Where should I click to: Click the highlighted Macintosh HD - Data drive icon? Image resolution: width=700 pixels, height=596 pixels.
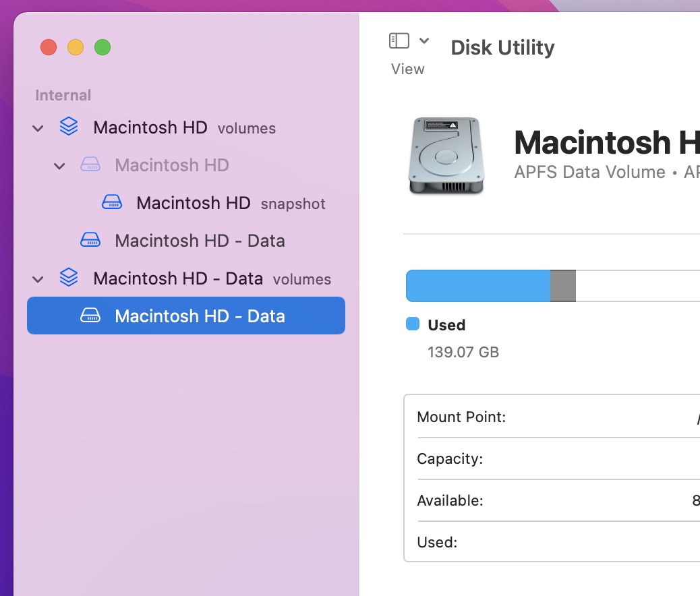point(90,316)
